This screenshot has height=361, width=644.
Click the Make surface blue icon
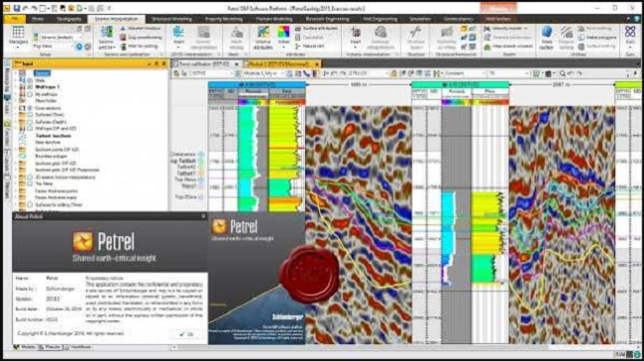point(547,37)
